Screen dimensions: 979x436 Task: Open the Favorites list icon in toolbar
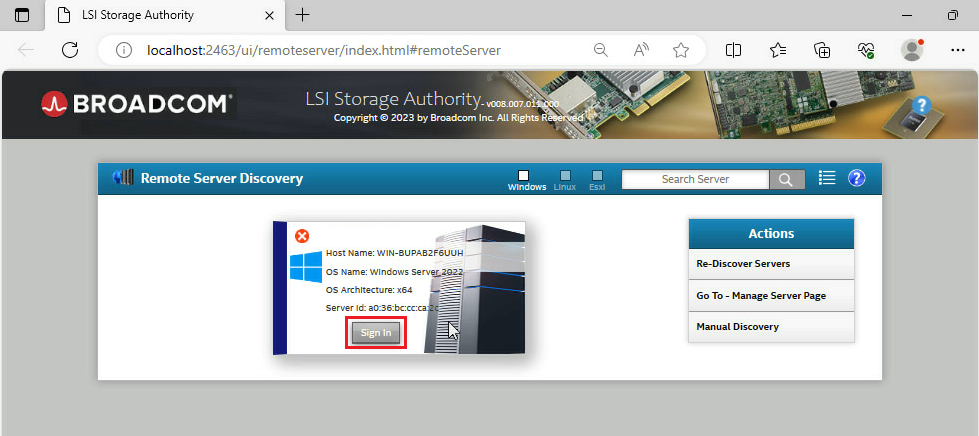(778, 50)
